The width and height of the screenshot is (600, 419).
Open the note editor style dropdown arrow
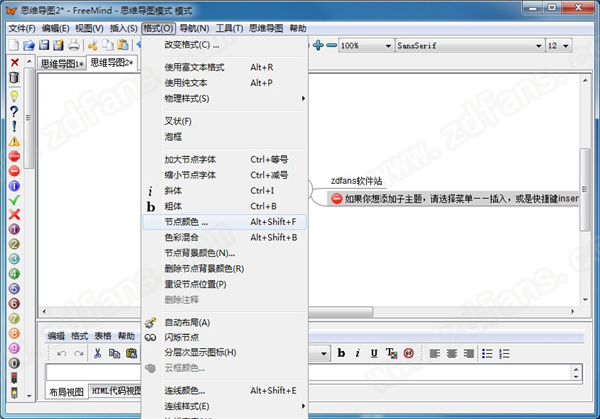coord(324,353)
